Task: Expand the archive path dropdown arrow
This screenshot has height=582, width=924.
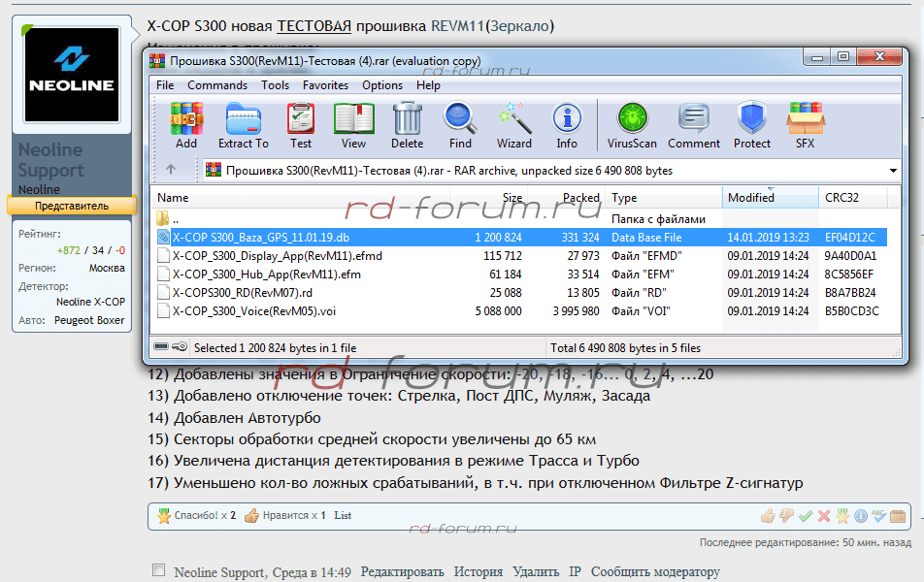Action: 893,171
